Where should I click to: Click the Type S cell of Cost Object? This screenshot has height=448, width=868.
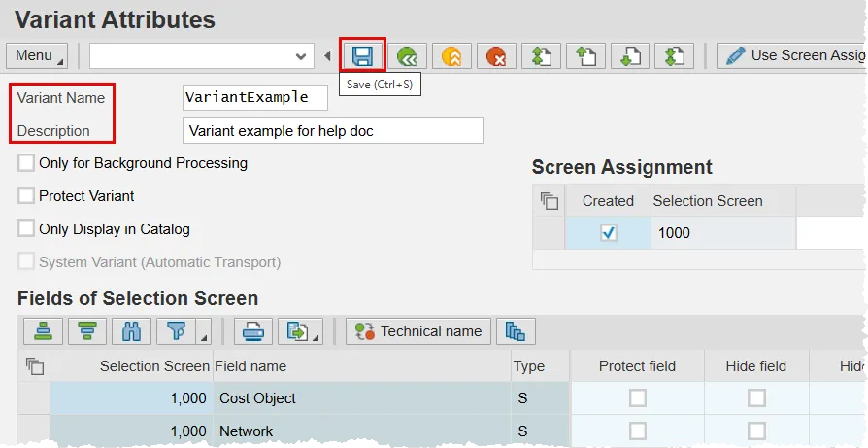tap(540, 398)
